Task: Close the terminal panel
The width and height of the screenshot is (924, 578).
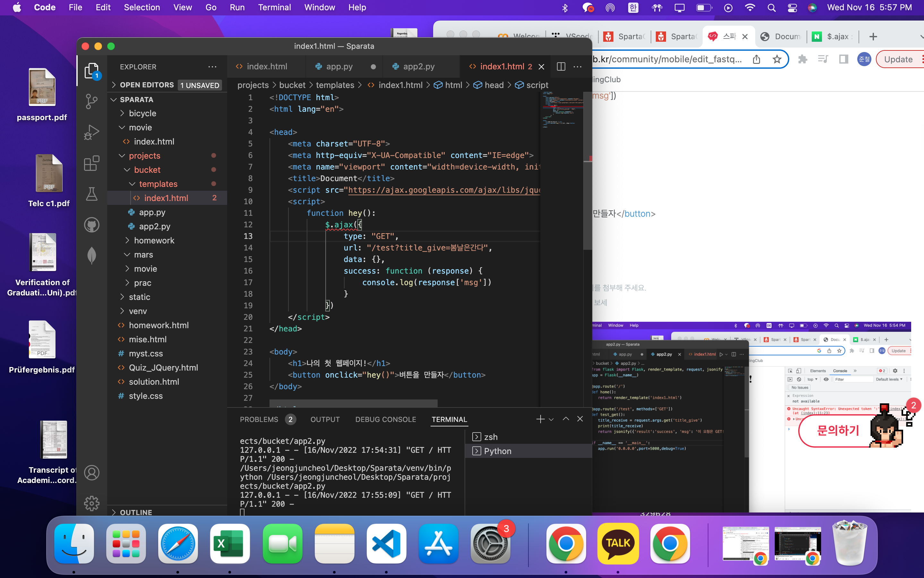Action: point(580,419)
